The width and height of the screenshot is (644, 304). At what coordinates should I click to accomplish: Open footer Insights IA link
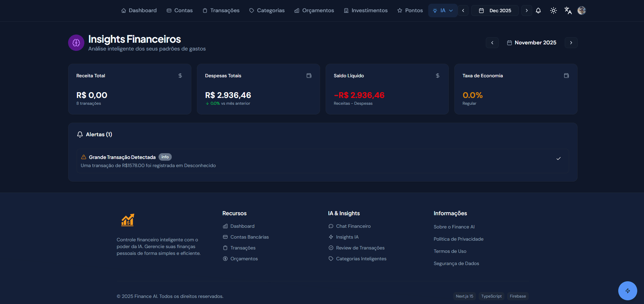(344, 237)
